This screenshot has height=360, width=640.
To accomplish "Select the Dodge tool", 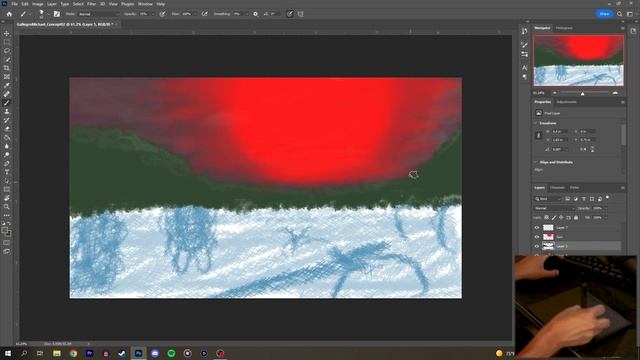I will 7,155.
